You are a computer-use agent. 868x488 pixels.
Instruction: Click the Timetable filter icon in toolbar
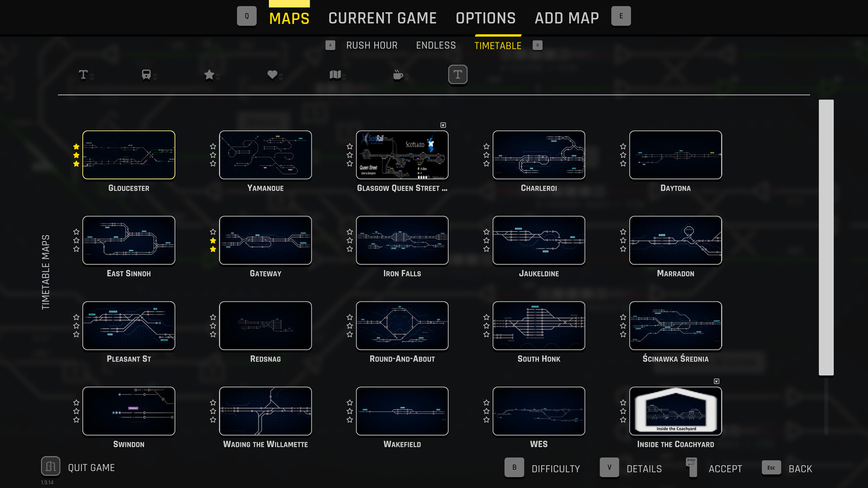point(458,74)
